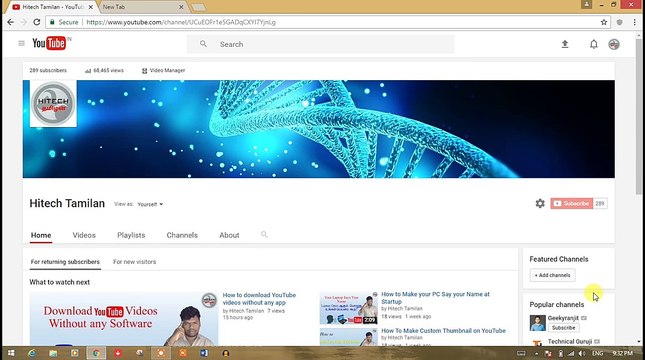Open Word from the taskbar
This screenshot has width=645, height=360.
pos(204,353)
